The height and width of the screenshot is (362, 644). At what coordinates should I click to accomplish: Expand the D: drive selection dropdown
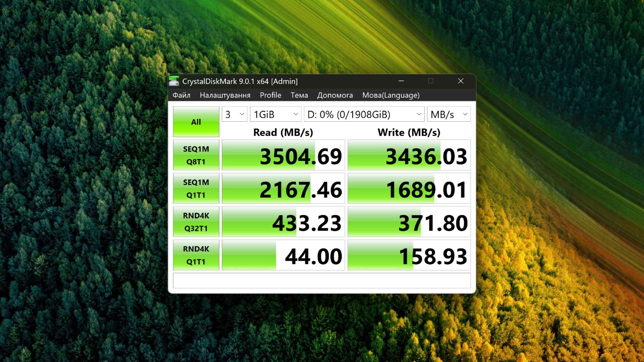click(x=364, y=114)
